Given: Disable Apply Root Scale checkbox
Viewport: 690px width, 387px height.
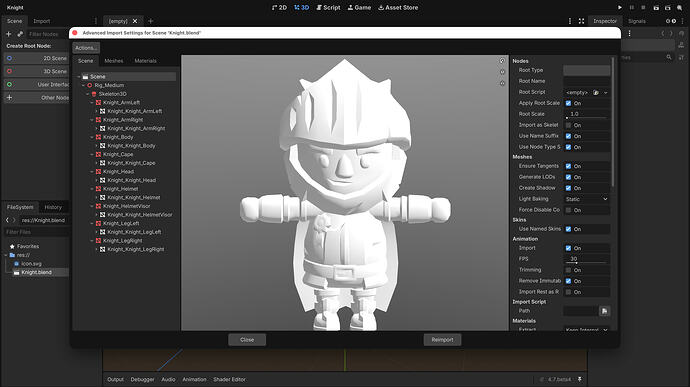Looking at the screenshot, I should point(568,103).
